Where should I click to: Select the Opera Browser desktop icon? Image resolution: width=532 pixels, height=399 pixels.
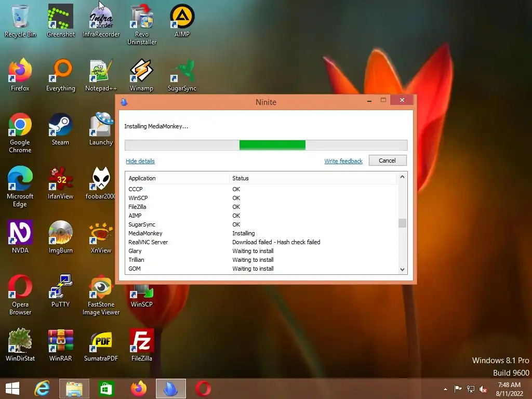point(20,295)
